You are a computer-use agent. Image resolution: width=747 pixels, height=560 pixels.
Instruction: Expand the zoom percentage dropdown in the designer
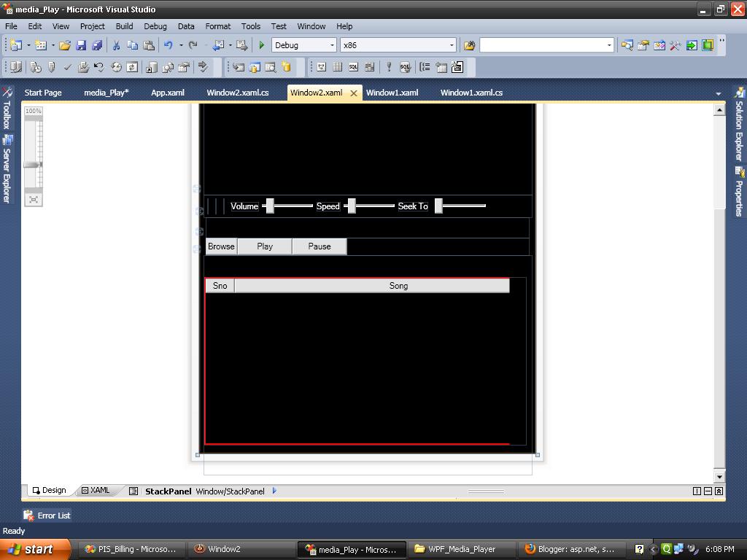pos(32,110)
